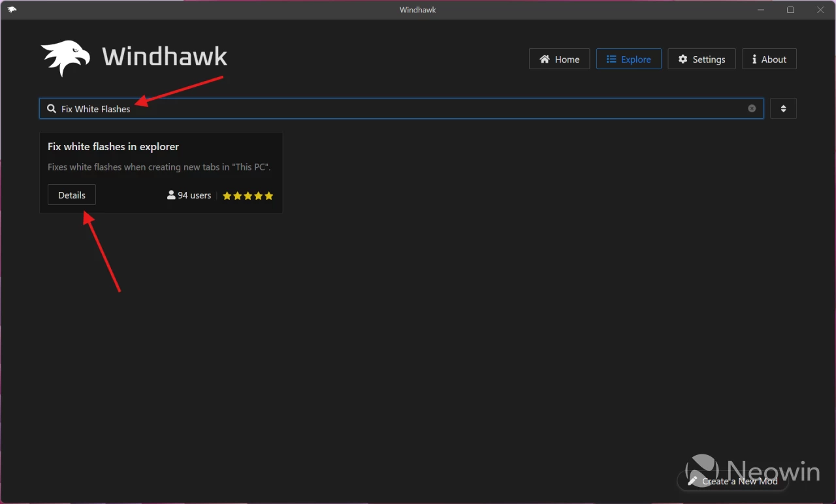Image resolution: width=836 pixels, height=504 pixels.
Task: Open the Settings page
Action: pyautogui.click(x=701, y=59)
